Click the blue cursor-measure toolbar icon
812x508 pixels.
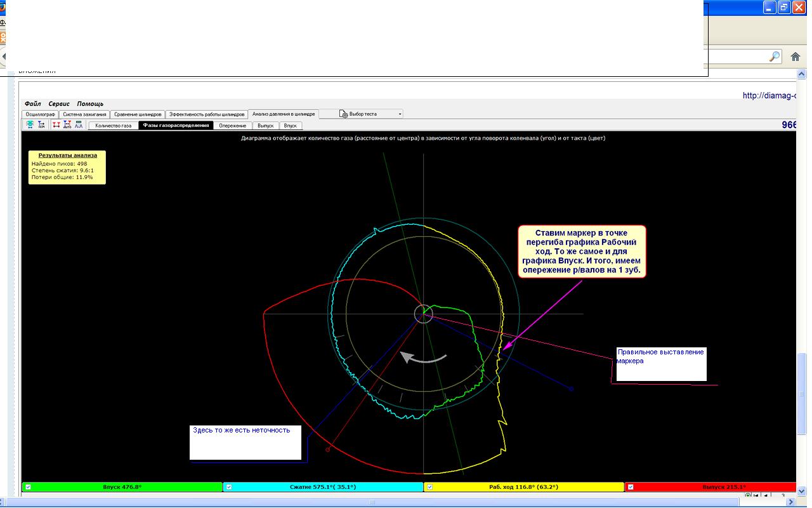(x=41, y=125)
